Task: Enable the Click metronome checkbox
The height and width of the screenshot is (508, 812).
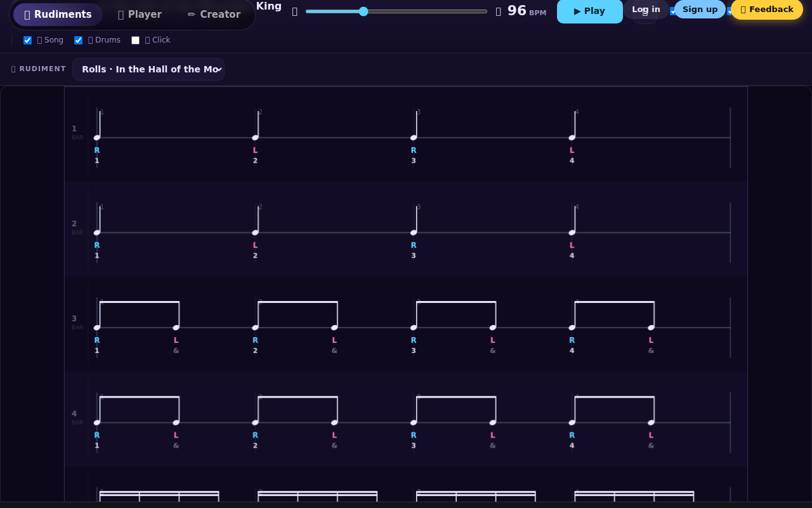Action: click(x=136, y=41)
